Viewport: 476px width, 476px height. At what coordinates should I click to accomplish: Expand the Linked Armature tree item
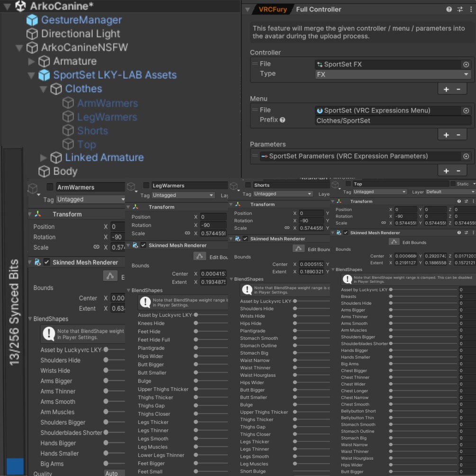coord(44,158)
